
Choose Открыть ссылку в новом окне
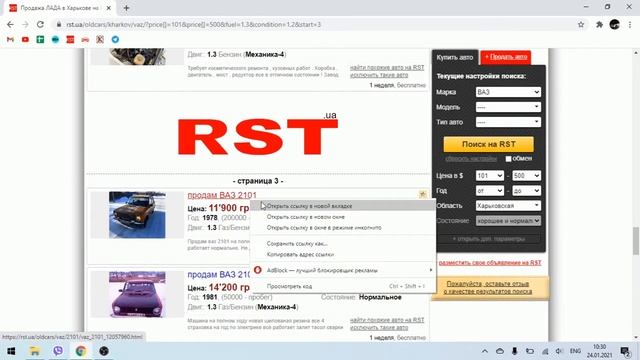[x=343, y=217]
